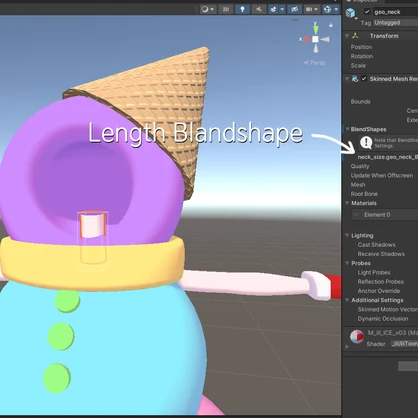Click the Anchor Override label

pyautogui.click(x=379, y=291)
